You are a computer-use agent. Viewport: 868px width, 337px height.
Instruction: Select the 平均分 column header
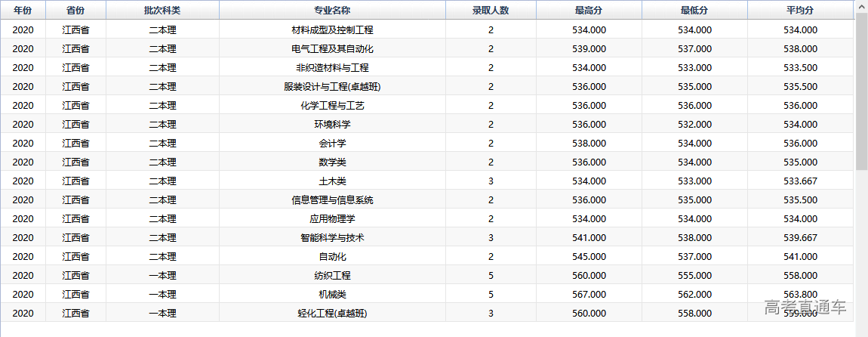coord(800,10)
